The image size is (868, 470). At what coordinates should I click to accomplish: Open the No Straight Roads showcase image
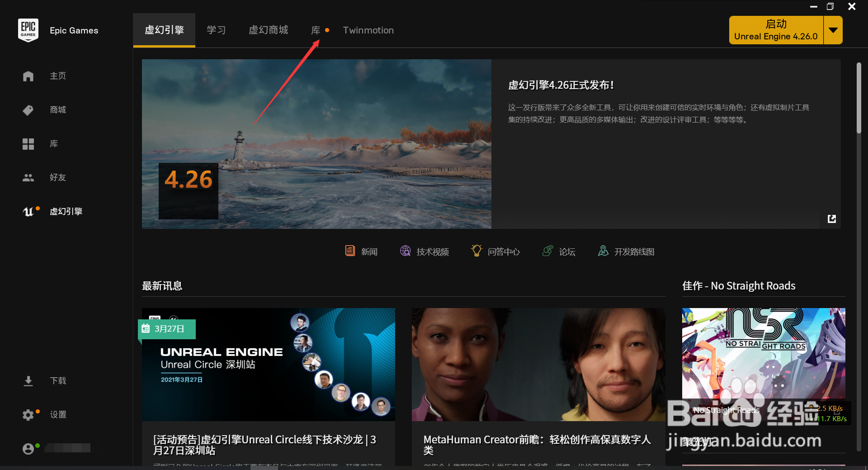click(x=764, y=353)
